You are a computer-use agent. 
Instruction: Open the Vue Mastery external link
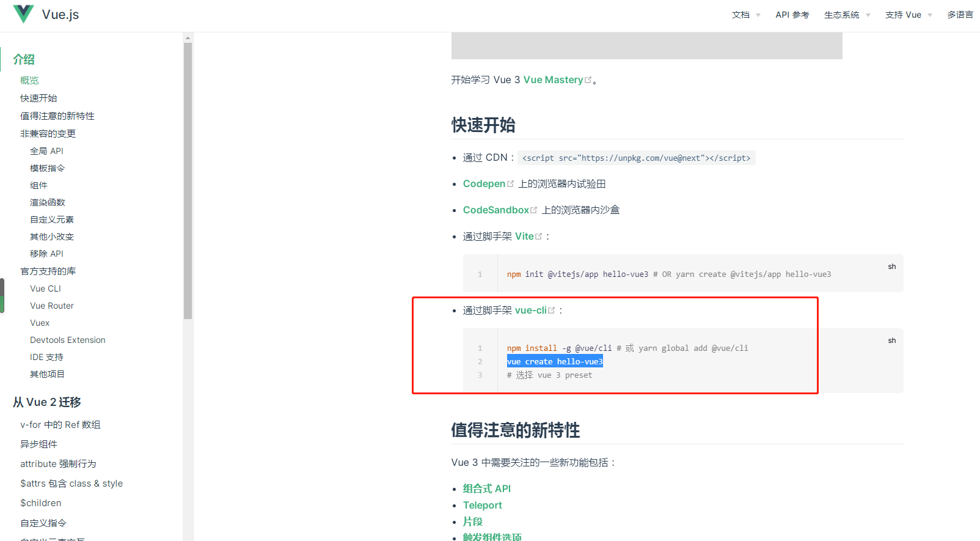point(553,79)
